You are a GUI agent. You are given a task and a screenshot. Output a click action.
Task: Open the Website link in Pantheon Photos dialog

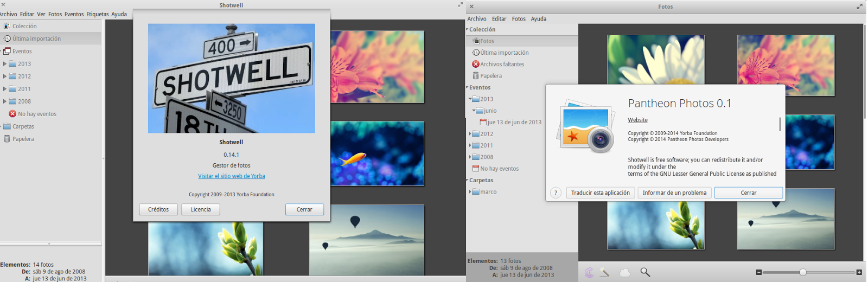click(x=637, y=120)
